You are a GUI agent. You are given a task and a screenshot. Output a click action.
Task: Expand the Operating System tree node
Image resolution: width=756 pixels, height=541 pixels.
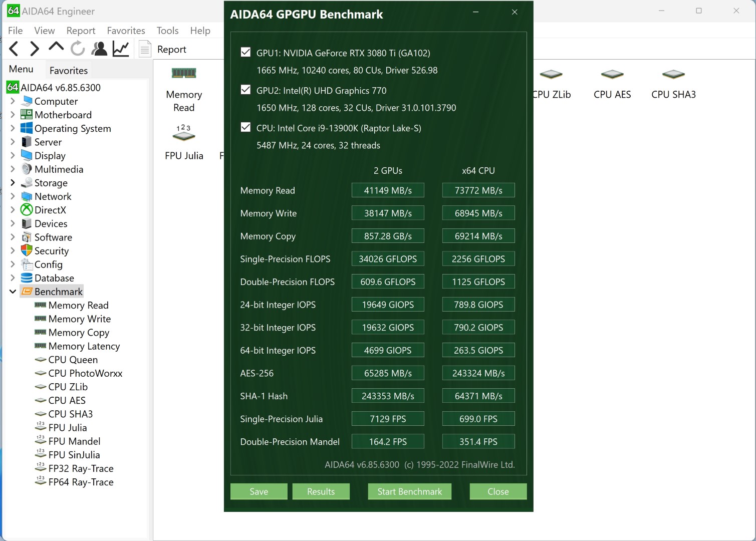click(13, 128)
